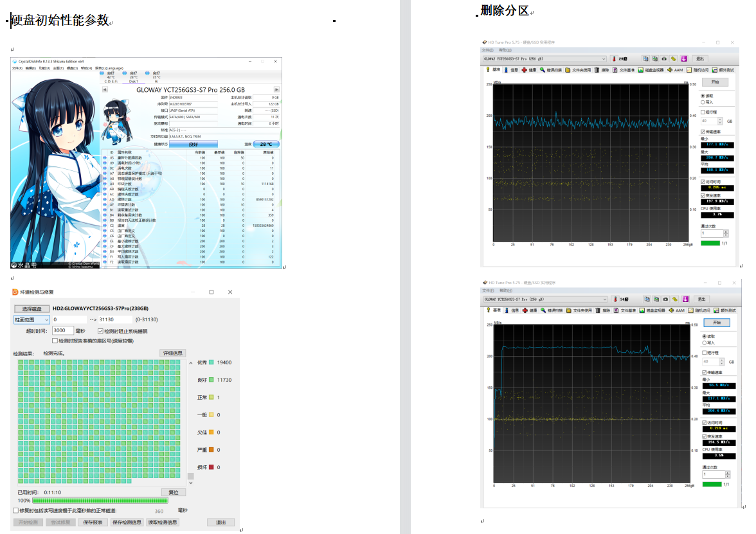Switch to the 随机访问 tab in lower HD Tune
Image resolution: width=756 pixels, height=534 pixels.
coord(699,310)
